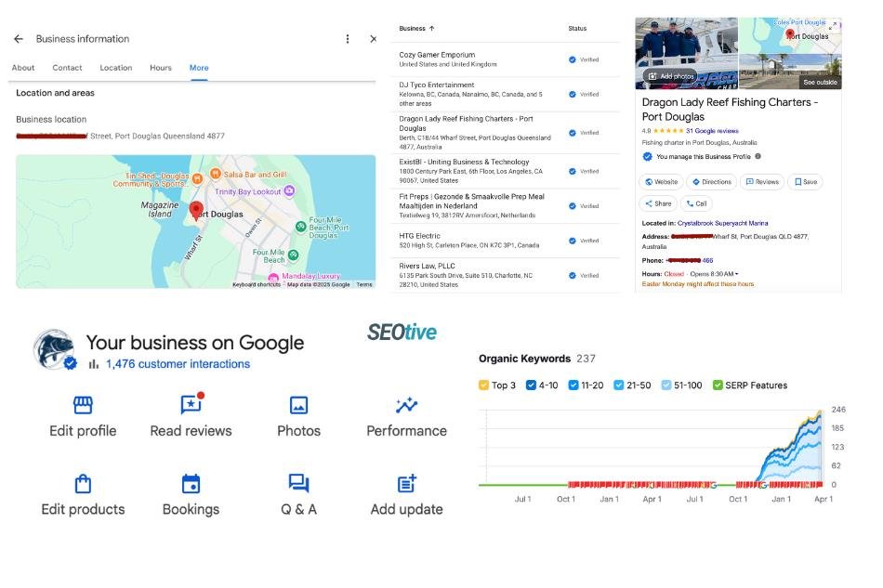Click the Status column header

click(x=577, y=28)
